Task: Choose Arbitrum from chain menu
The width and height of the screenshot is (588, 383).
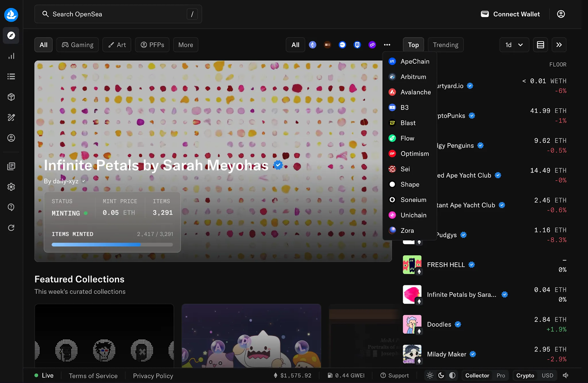Action: point(409,77)
